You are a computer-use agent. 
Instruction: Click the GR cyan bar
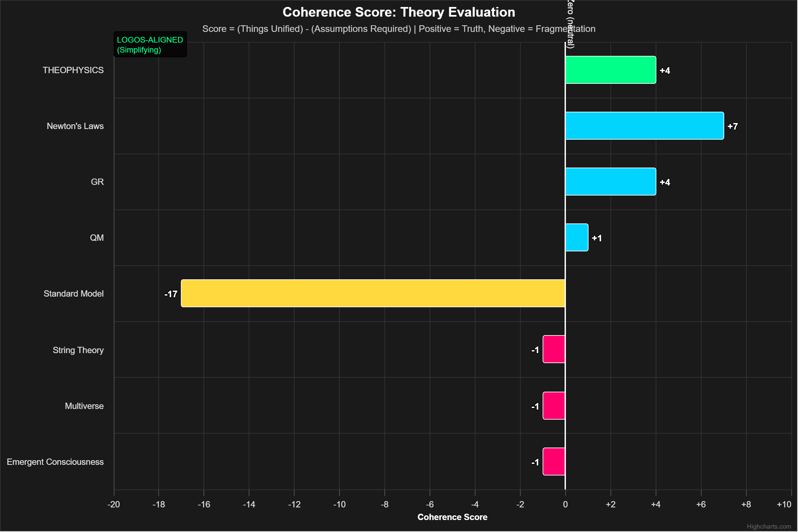[x=611, y=182]
